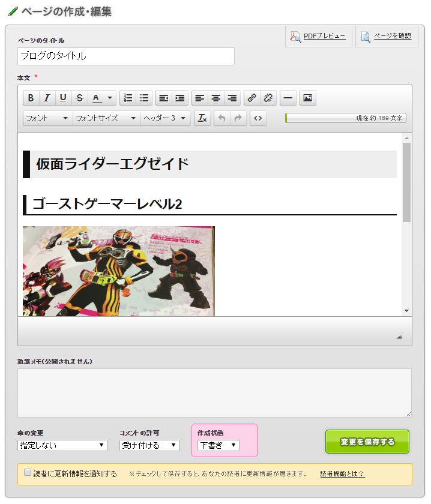Apply italic formatting to text
Viewport: 431px width, 504px height.
47,98
